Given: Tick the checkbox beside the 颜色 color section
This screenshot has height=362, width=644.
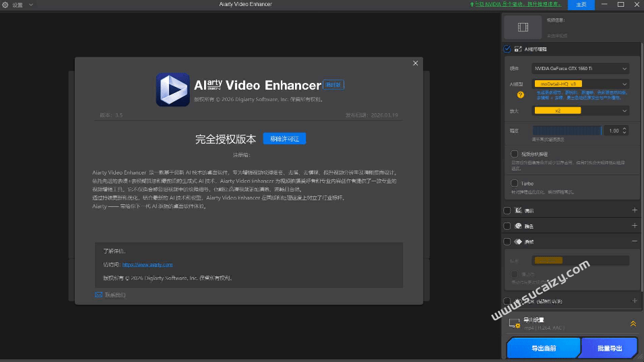Looking at the screenshot, I should pyautogui.click(x=507, y=227).
